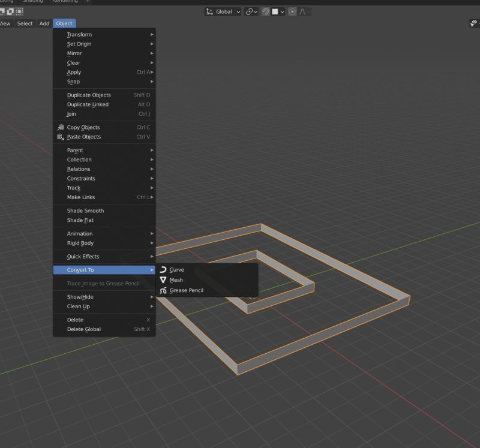Open the viewport object visibility eye icon
The width and height of the screenshot is (480, 448).
(473, 23)
